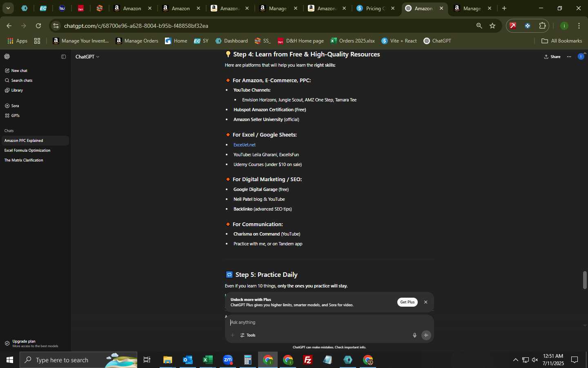Open the Windows Start menu

pos(10,360)
